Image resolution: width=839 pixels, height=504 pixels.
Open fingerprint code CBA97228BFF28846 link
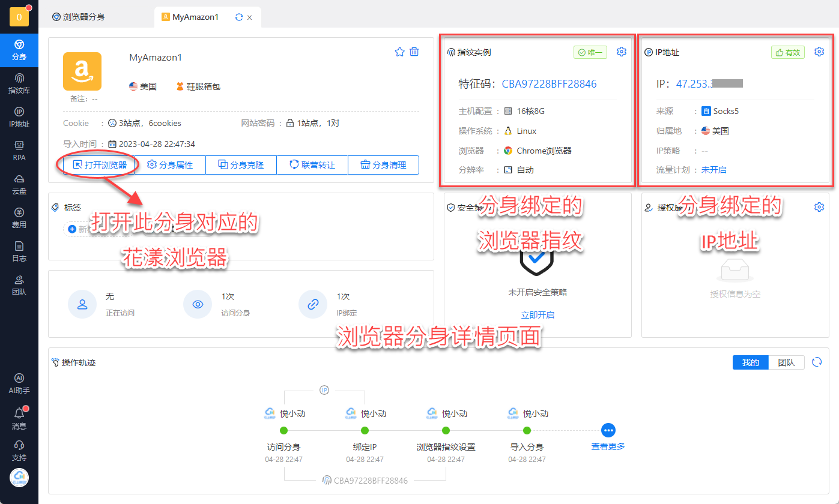coord(550,84)
